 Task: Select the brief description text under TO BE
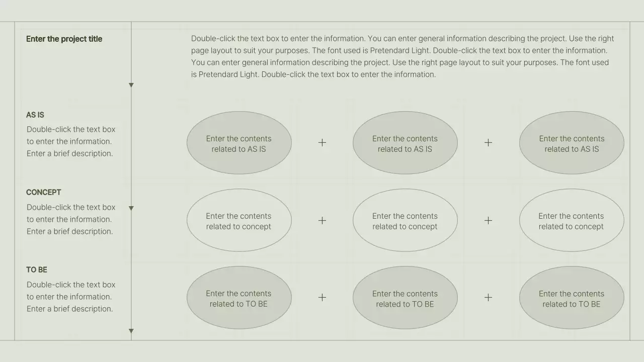tap(71, 297)
